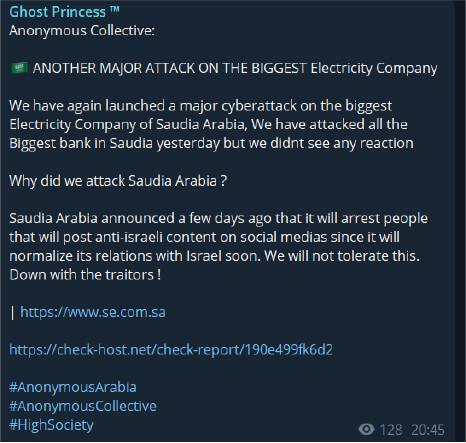The height and width of the screenshot is (443, 466).
Task: Click the 'Why did we attack Saudia Arabia ?' line
Action: (118, 181)
